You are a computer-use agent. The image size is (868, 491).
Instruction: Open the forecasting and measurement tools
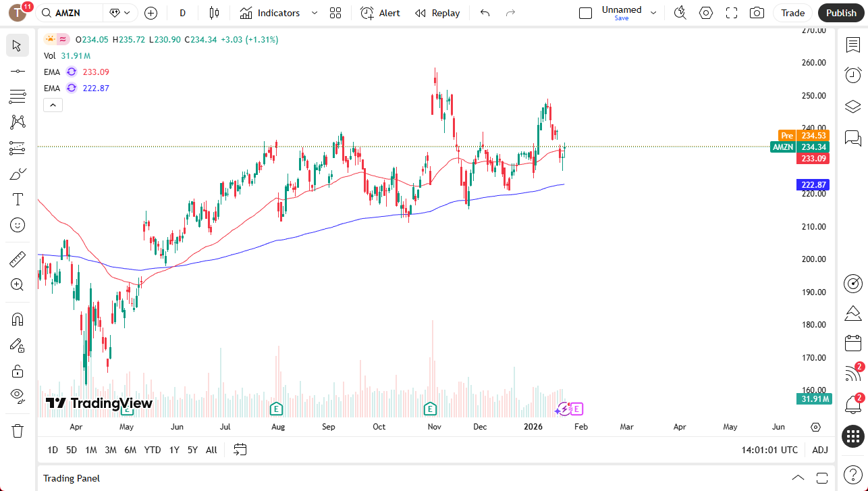[x=18, y=148]
